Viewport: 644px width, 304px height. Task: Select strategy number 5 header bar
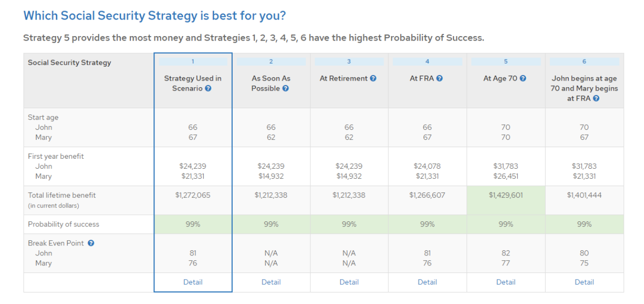click(x=506, y=62)
